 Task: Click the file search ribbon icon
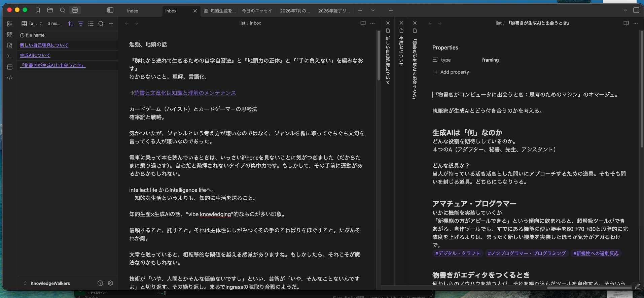[10, 45]
